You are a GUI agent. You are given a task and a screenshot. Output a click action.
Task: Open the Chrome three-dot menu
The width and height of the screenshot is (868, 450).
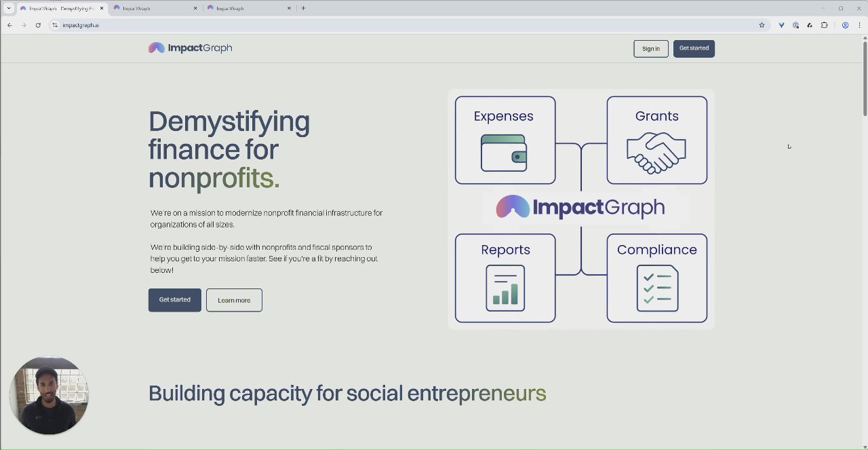coord(860,25)
